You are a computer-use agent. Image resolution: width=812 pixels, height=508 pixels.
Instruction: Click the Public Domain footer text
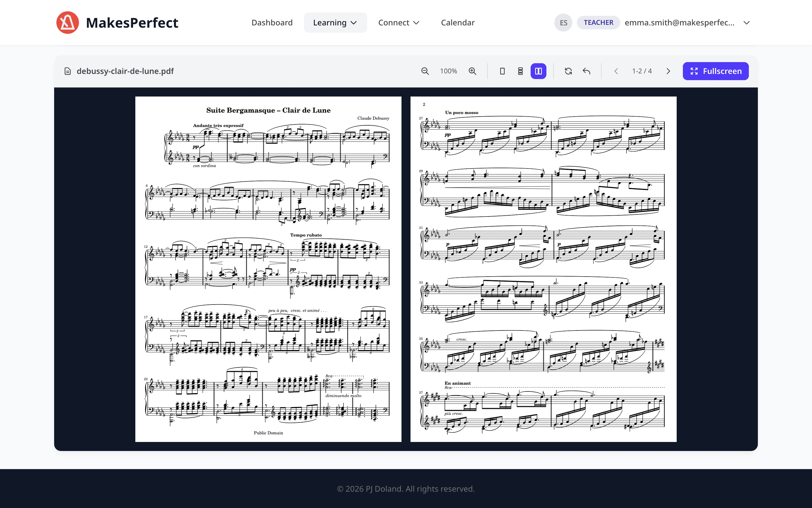pyautogui.click(x=268, y=433)
